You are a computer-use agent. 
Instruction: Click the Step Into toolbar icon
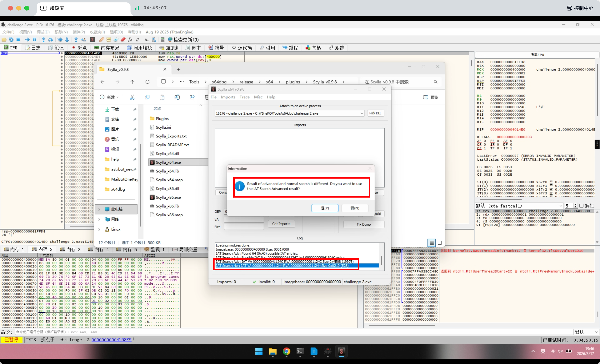[44, 40]
